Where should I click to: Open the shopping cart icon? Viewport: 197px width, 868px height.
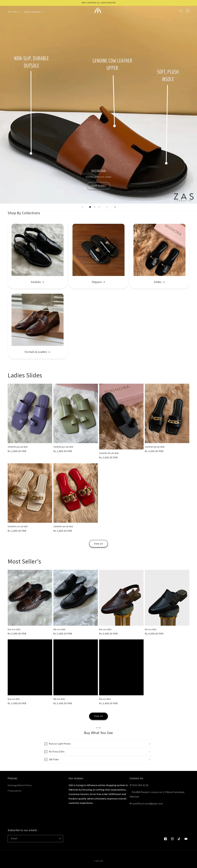pos(188,11)
